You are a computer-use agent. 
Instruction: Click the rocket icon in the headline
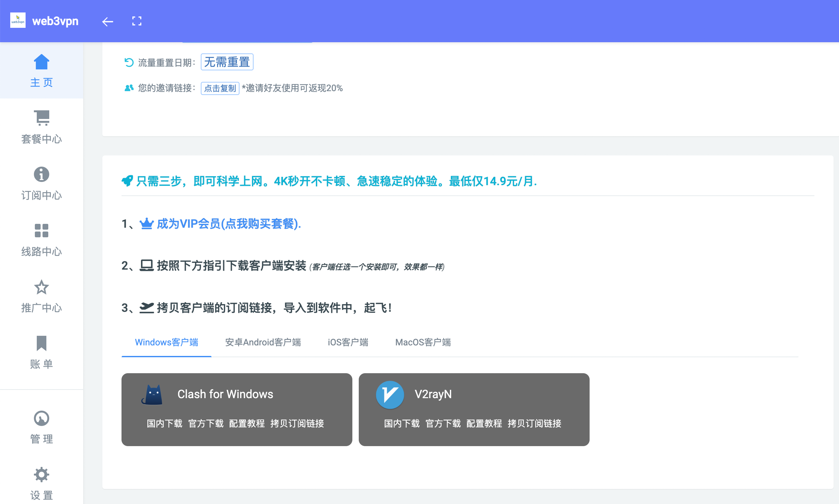click(x=127, y=181)
